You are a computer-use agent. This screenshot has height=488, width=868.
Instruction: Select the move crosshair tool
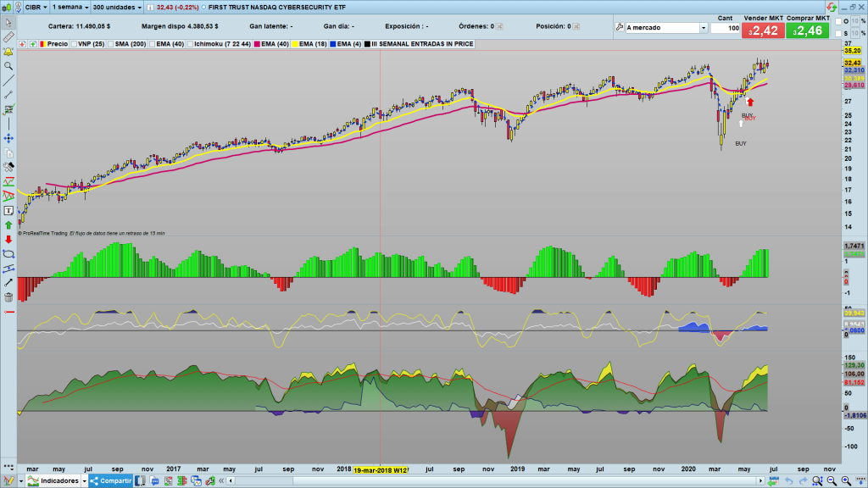tap(8, 138)
